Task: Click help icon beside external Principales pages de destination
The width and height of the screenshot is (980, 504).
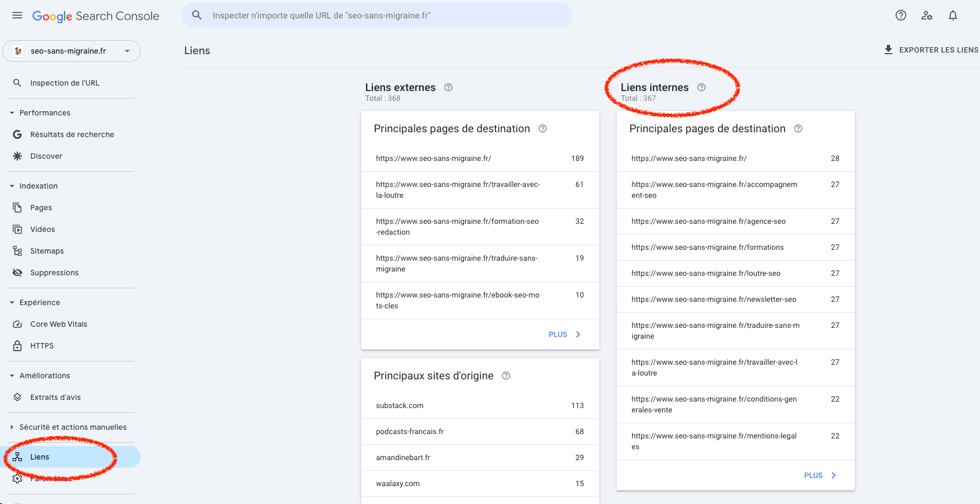Action: pos(543,128)
